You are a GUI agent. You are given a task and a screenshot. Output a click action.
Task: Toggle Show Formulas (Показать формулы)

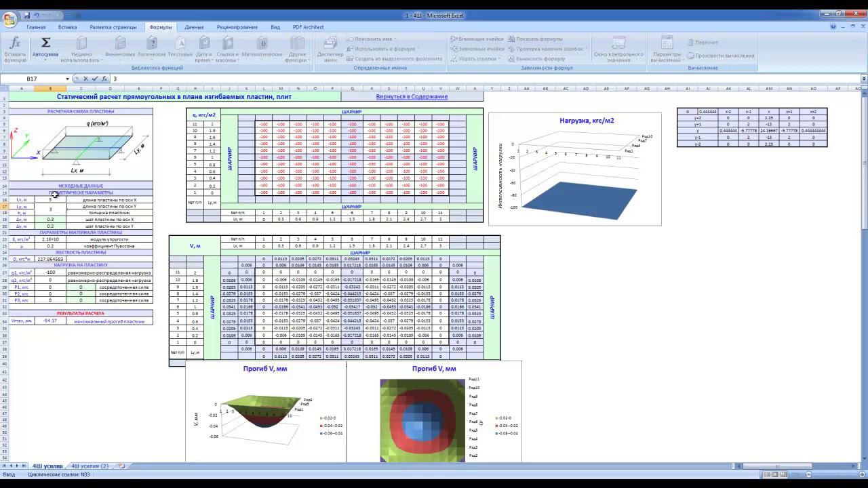(x=536, y=39)
